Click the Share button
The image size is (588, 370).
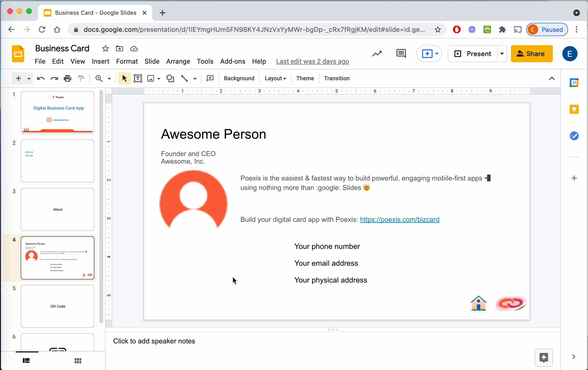(x=532, y=54)
